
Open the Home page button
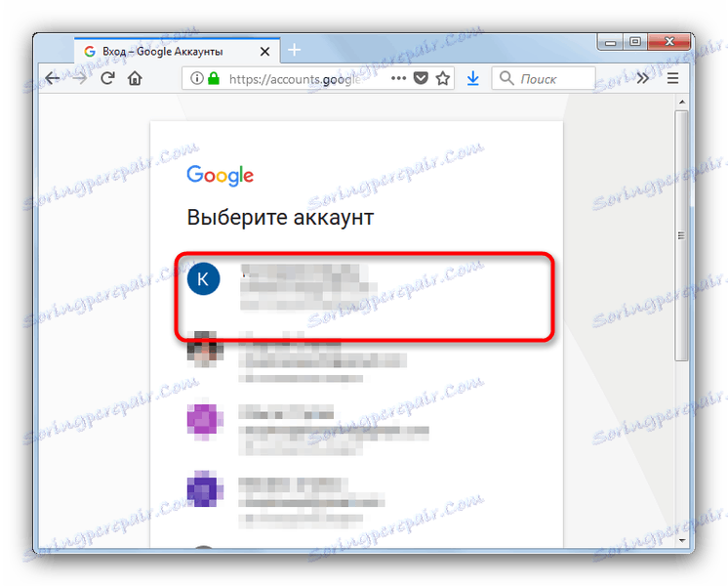[x=135, y=78]
